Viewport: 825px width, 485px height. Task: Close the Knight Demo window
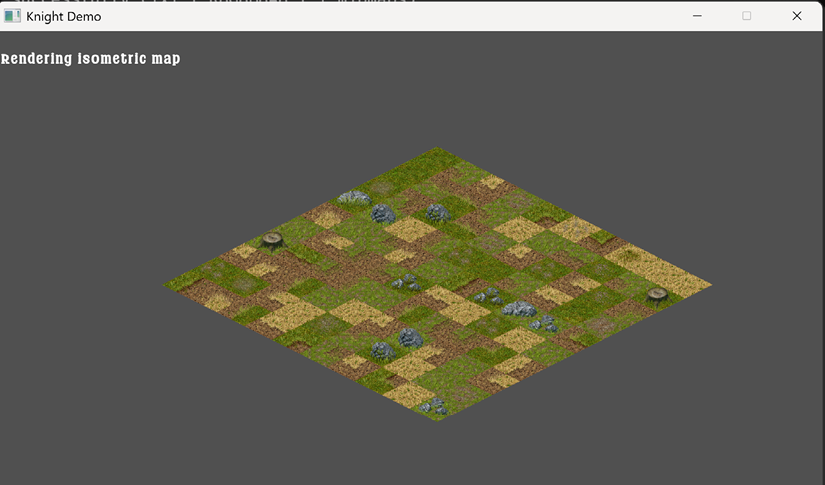pyautogui.click(x=797, y=16)
